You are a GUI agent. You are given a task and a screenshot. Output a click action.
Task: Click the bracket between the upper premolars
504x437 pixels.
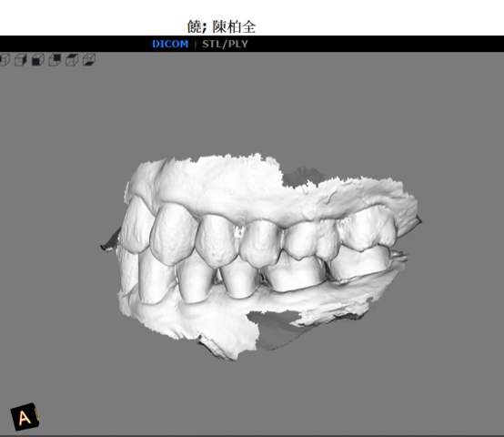(239, 233)
